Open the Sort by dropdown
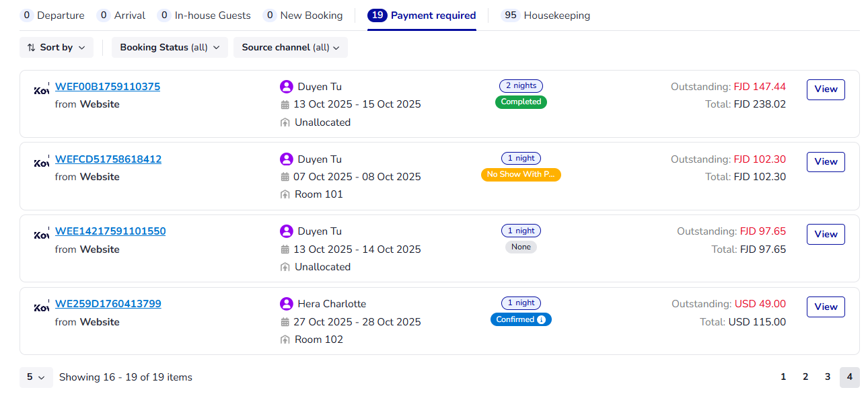The width and height of the screenshot is (868, 396). coord(57,48)
